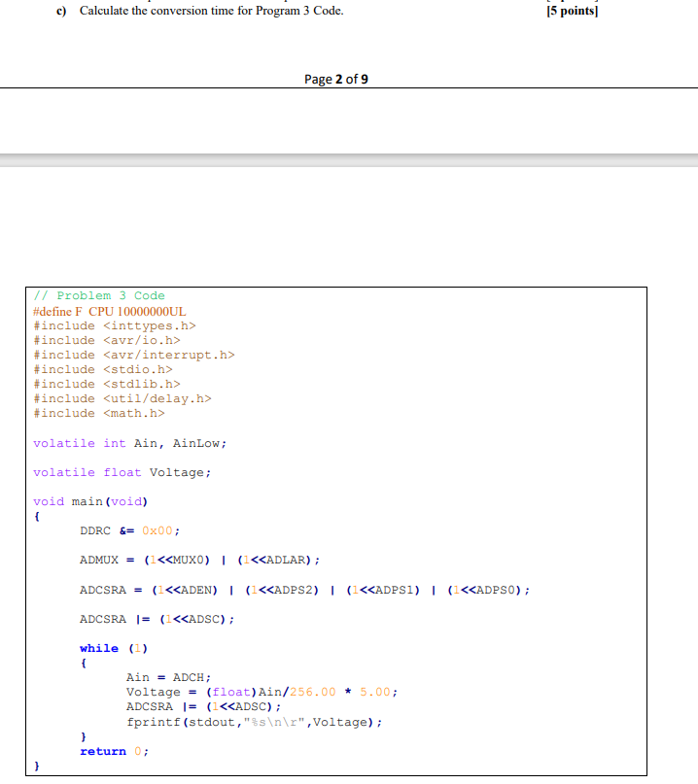Screen dimensions: 698x784
Task: Click the 'Voltage = (float)Ain/256.00 * 5.00;' line
Action: point(262,692)
